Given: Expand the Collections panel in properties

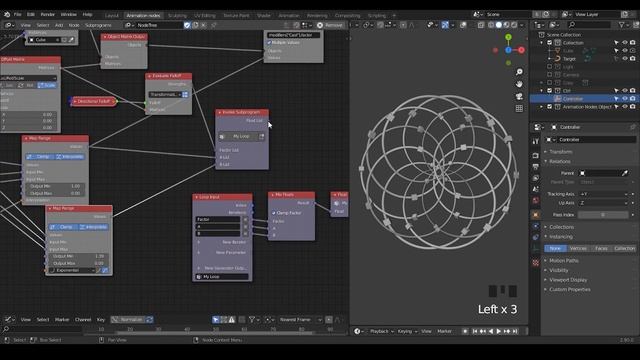Looking at the screenshot, I should pyautogui.click(x=561, y=227).
